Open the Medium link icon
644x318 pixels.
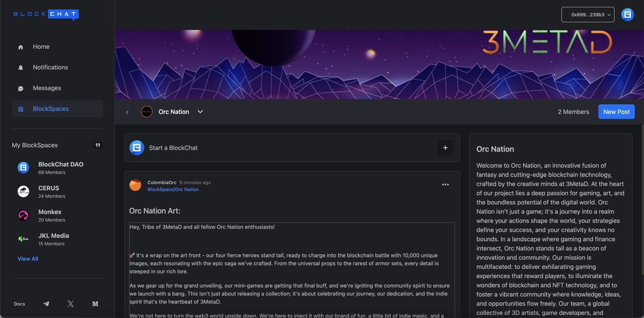point(96,304)
